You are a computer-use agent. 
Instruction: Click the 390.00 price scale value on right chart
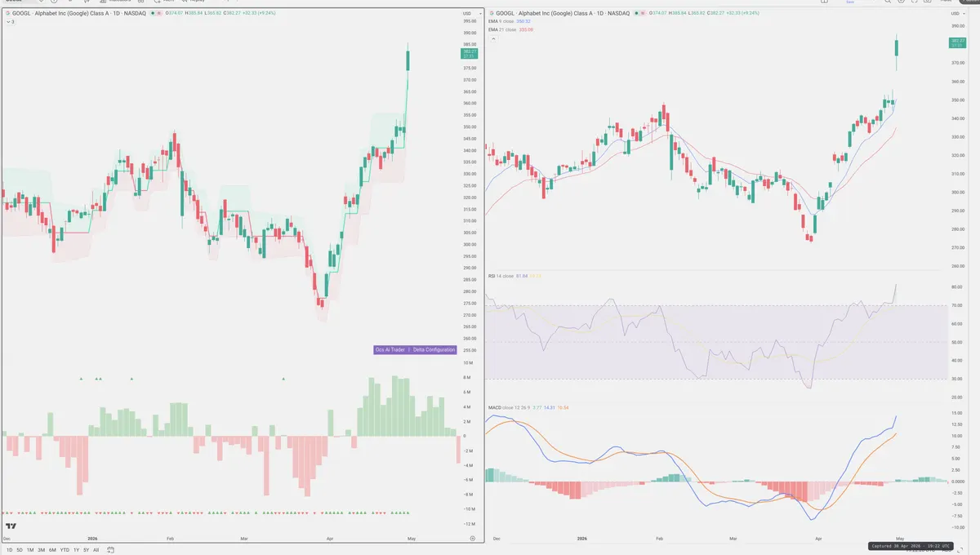tap(959, 27)
